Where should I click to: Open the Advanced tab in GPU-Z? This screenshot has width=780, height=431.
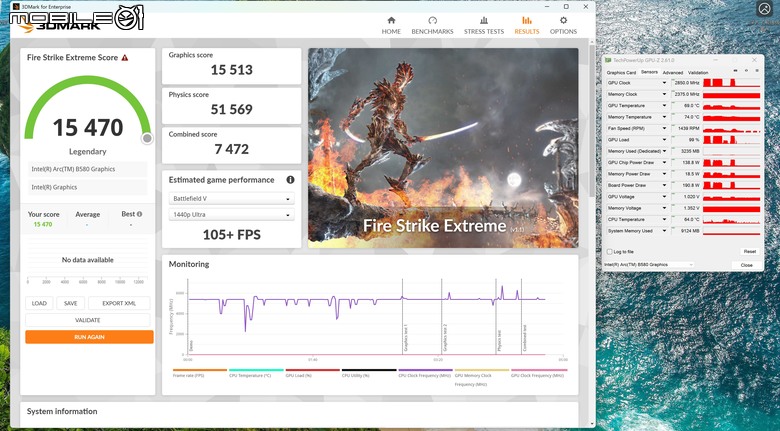click(x=673, y=73)
